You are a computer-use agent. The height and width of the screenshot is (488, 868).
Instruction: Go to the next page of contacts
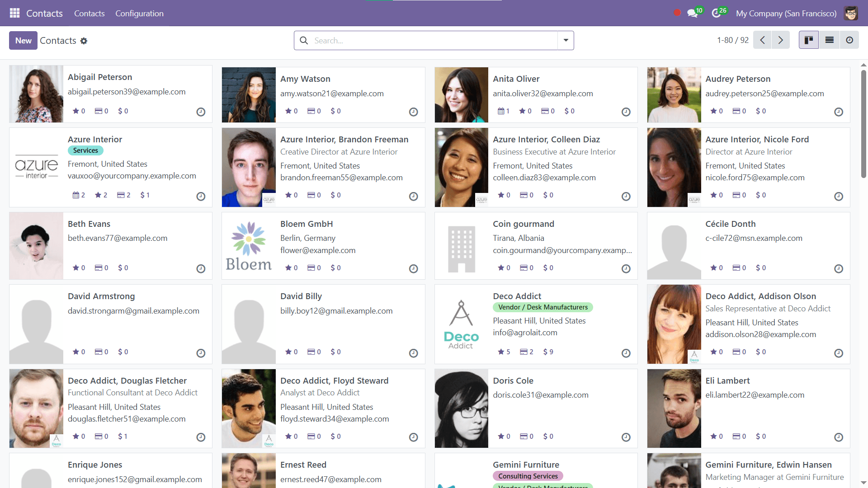click(x=781, y=40)
